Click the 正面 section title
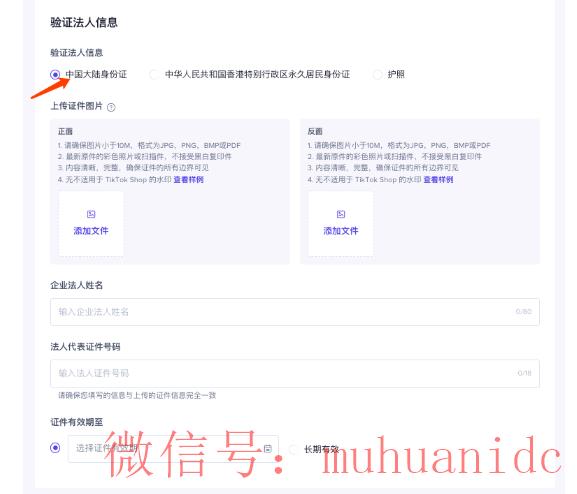The image size is (577, 494). [65, 131]
